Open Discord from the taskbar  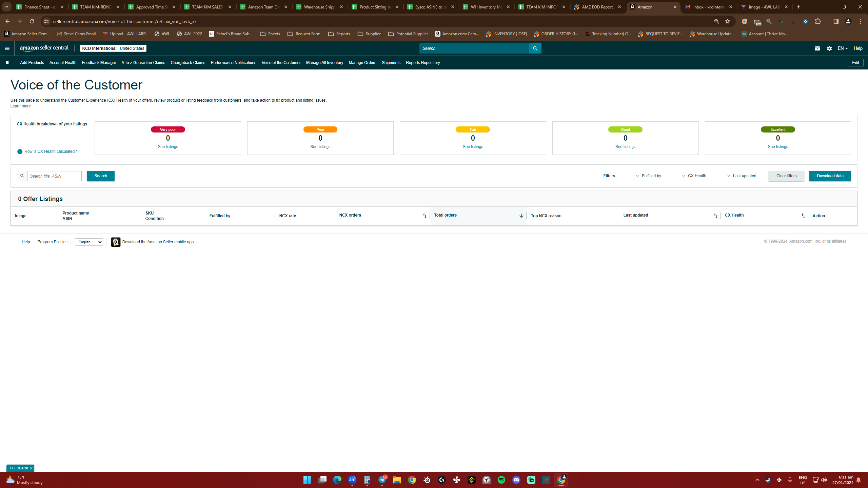click(x=516, y=480)
